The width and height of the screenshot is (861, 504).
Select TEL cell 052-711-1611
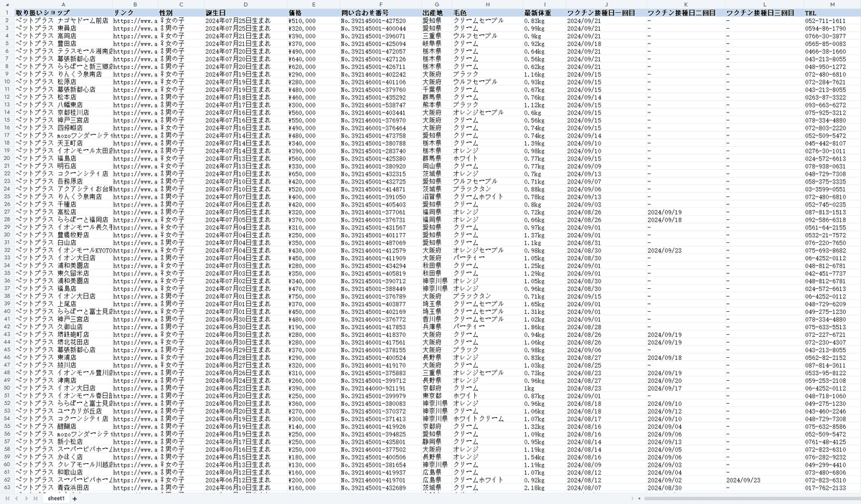(832, 21)
